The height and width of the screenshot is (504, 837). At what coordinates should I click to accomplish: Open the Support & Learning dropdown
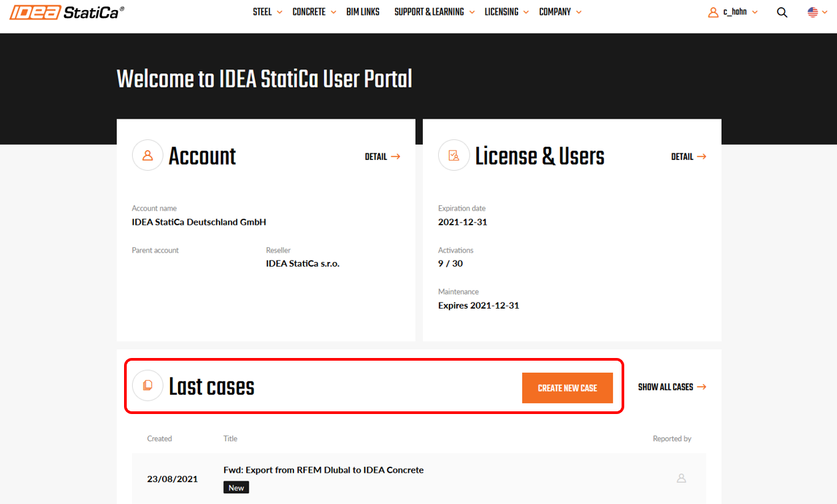[434, 12]
